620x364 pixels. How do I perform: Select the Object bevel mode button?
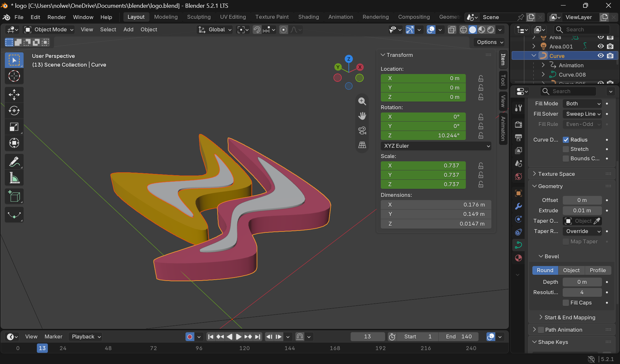pos(571,270)
